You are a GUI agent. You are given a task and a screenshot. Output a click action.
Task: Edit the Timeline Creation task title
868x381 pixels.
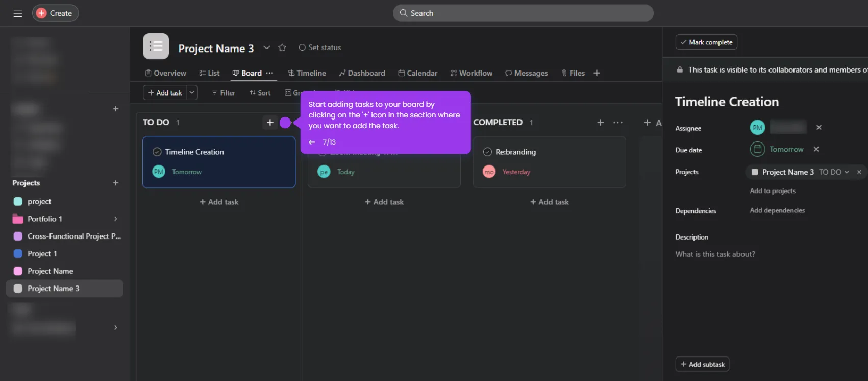[x=727, y=102]
